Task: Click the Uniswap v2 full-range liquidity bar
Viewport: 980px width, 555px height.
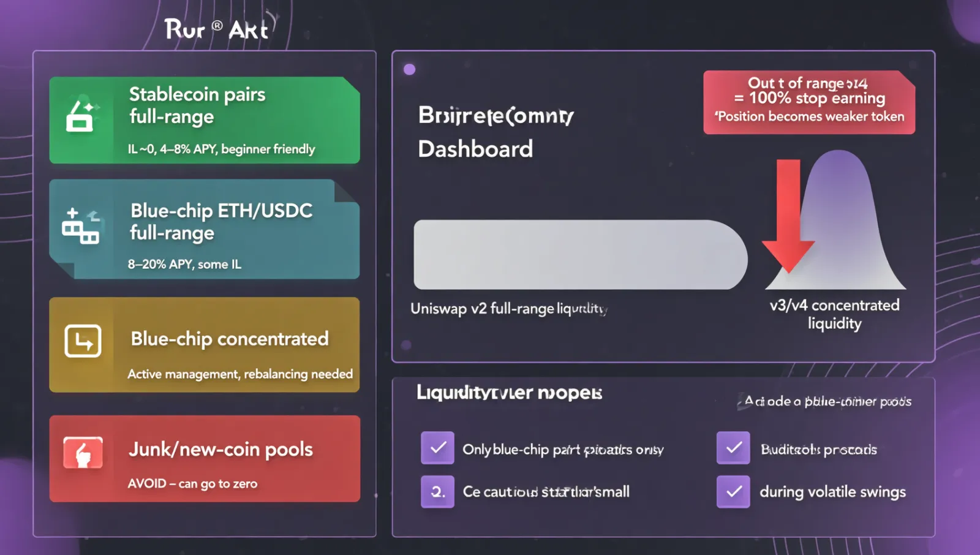Action: pyautogui.click(x=580, y=254)
